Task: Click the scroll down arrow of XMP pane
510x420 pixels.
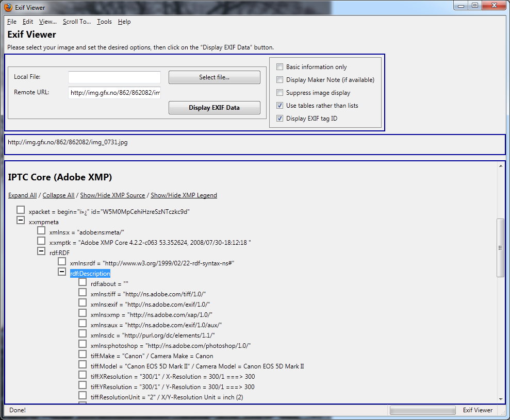Action: click(x=500, y=399)
